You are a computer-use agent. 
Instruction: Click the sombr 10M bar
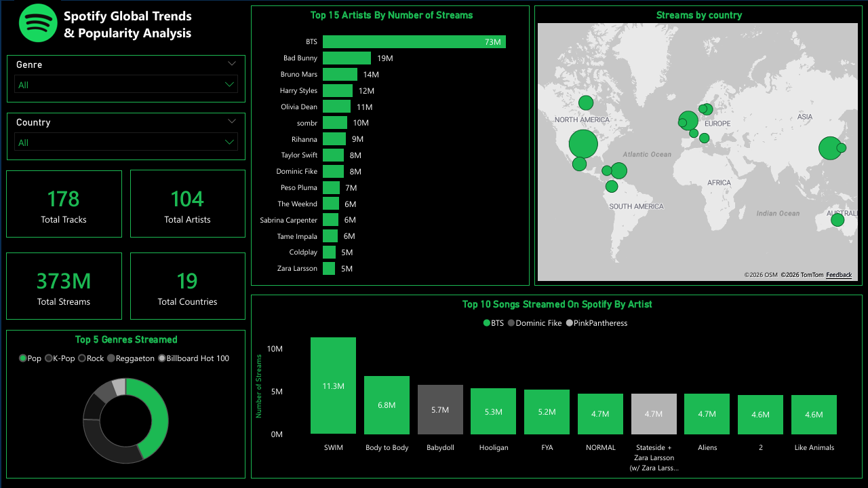point(335,123)
